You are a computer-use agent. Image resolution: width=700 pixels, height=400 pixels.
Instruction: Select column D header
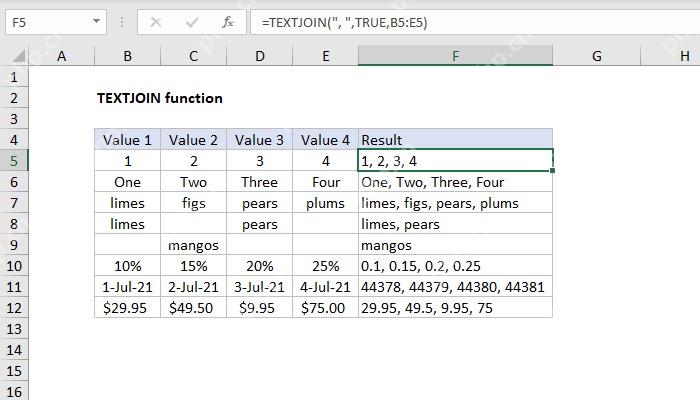(259, 56)
